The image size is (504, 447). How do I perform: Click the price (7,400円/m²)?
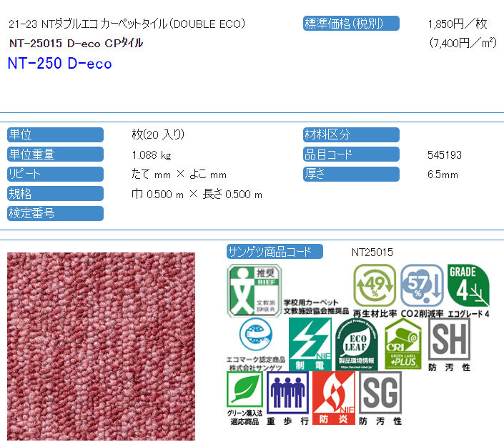[463, 43]
